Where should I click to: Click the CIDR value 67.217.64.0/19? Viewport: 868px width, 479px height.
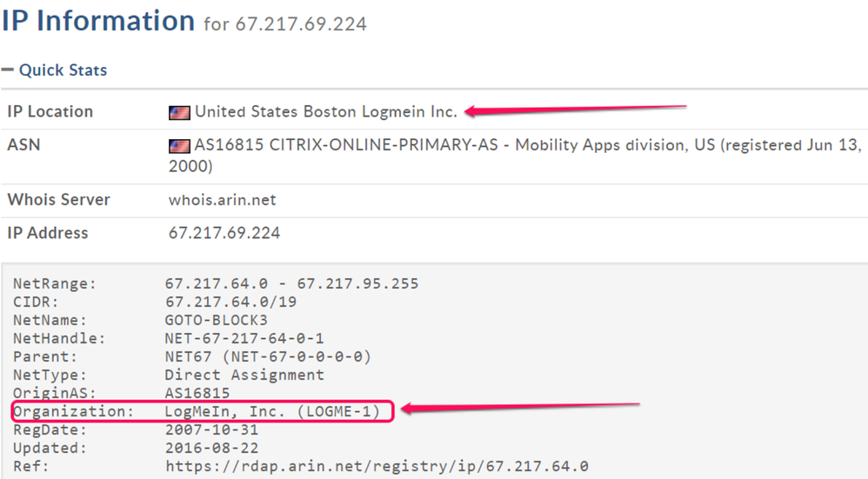(224, 302)
